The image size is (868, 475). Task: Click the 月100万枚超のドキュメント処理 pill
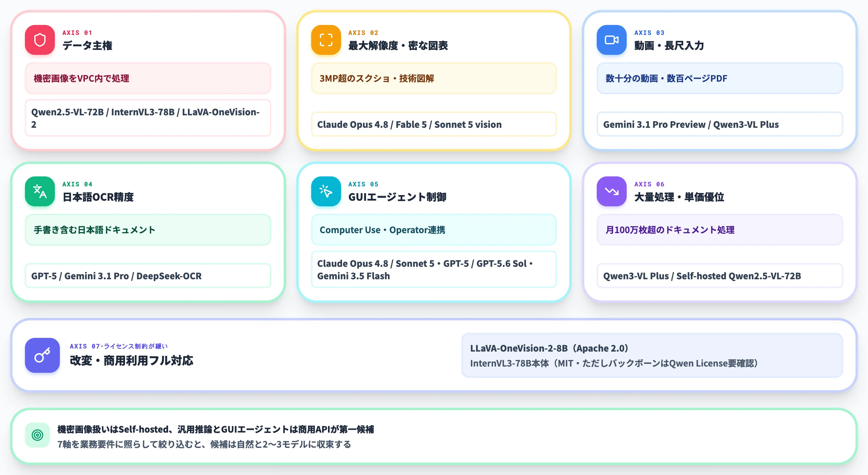click(x=720, y=230)
